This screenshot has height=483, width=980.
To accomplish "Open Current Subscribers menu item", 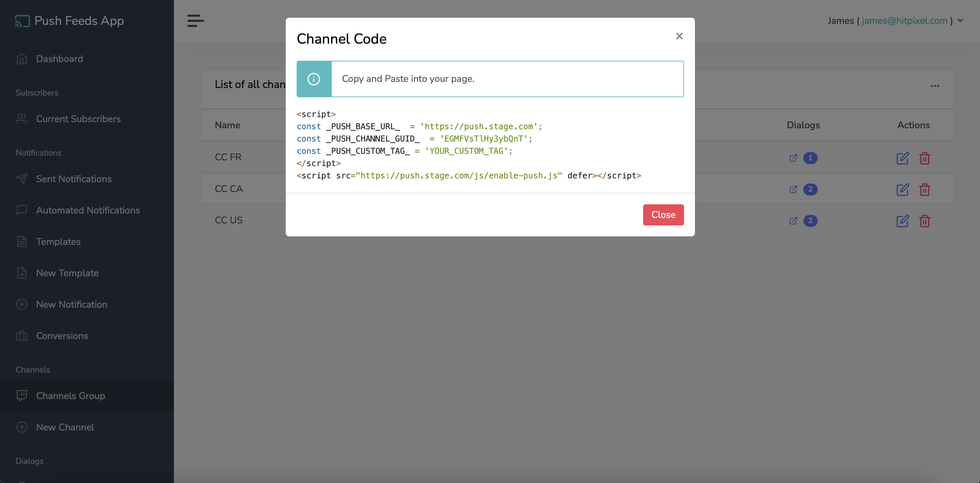I will pyautogui.click(x=87, y=119).
